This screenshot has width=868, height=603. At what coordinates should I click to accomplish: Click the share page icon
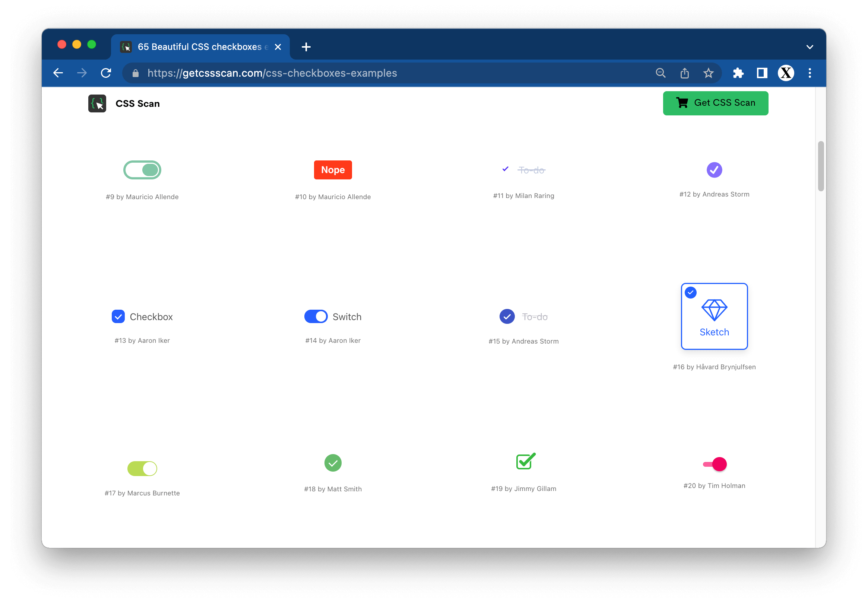point(685,73)
